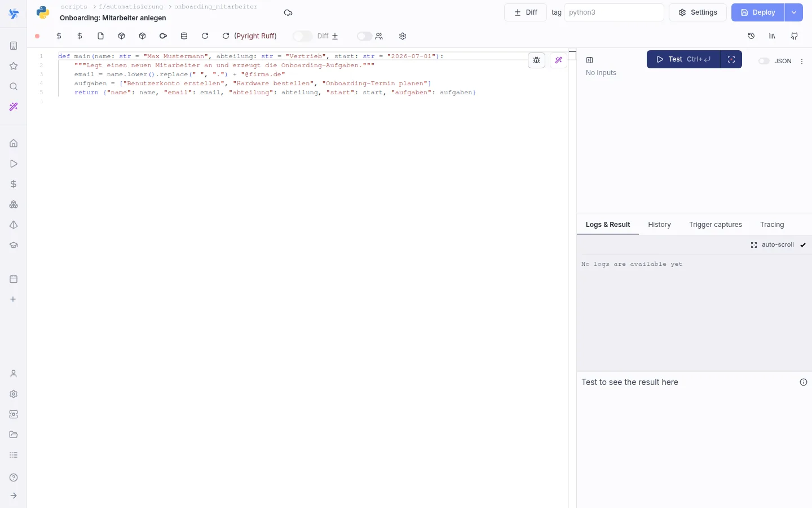Open the Settings button
The image size is (812, 508).
tap(698, 12)
